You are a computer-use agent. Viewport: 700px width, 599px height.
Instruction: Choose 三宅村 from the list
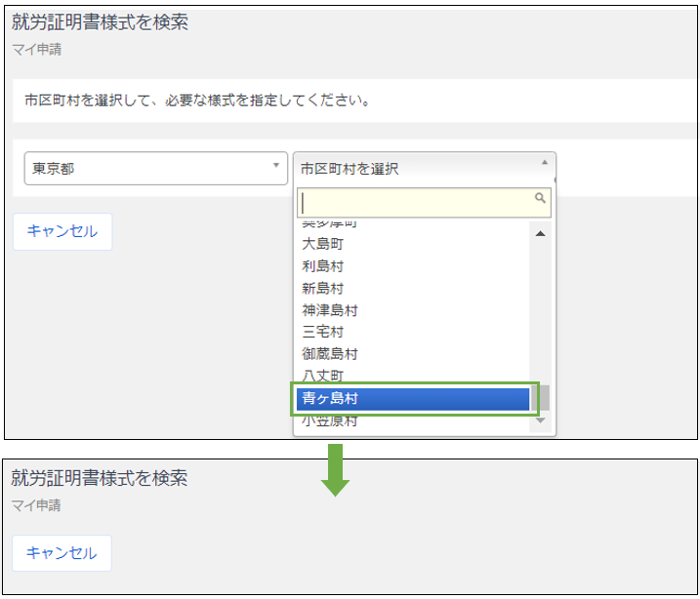(322, 332)
